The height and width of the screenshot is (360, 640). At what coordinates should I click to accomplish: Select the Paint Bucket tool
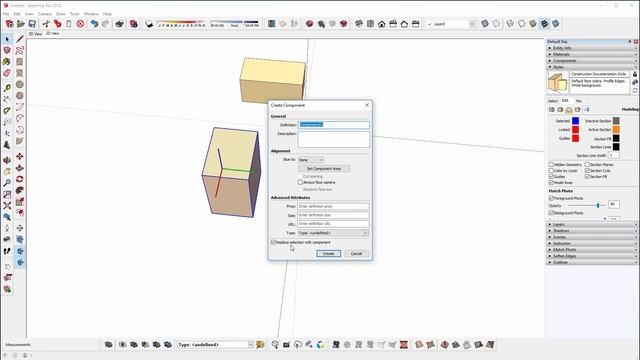pyautogui.click(x=7, y=62)
